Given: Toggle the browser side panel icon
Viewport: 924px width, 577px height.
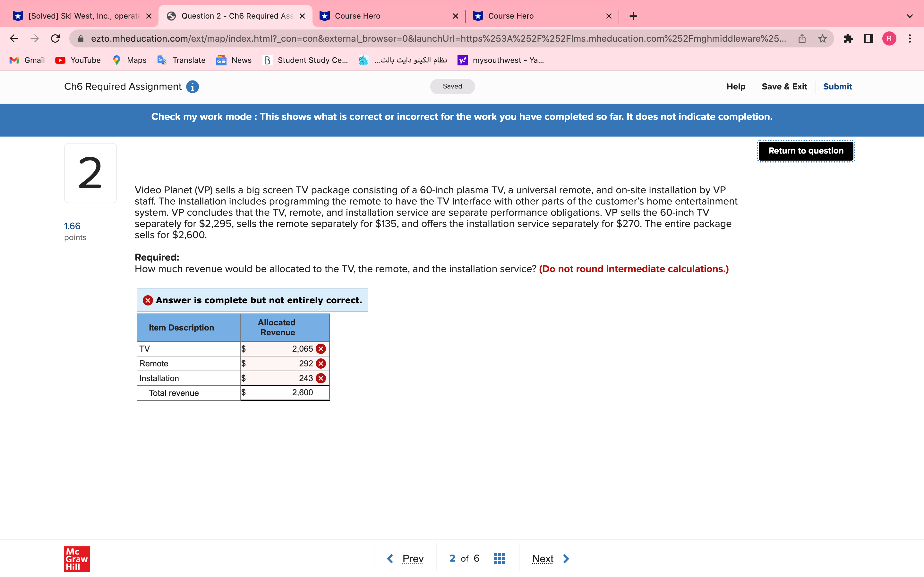Looking at the screenshot, I should coord(868,38).
